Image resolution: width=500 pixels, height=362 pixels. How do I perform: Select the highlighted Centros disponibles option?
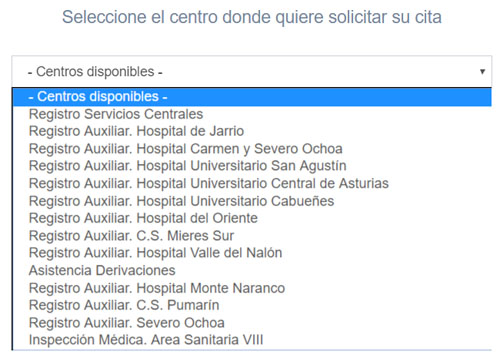tap(252, 97)
